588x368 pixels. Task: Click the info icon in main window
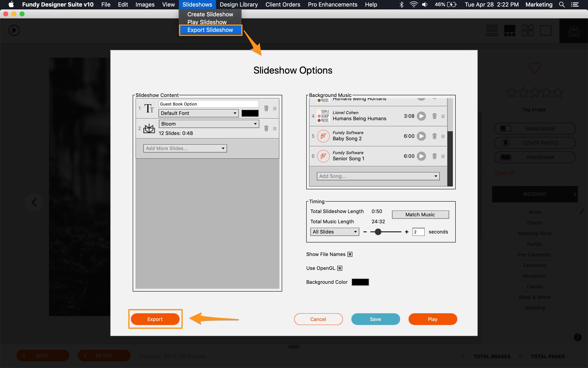(578, 337)
